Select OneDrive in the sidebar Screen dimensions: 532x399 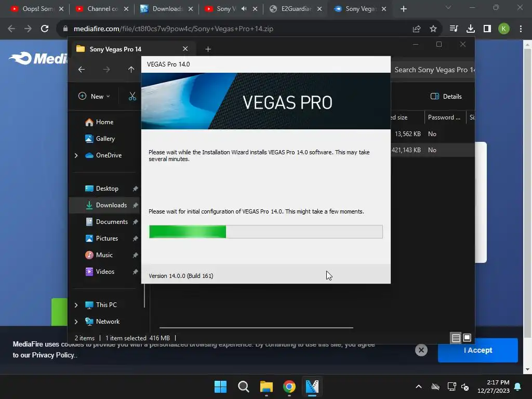coord(109,155)
